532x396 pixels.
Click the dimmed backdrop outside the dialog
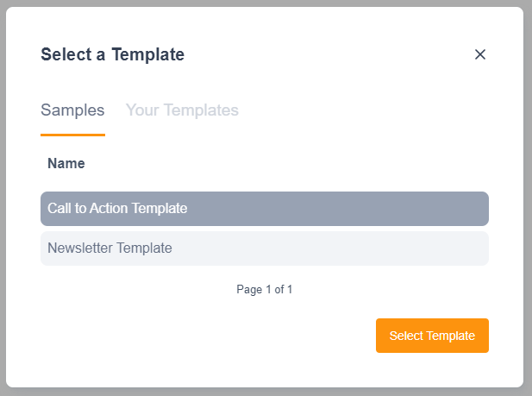pos(527,198)
